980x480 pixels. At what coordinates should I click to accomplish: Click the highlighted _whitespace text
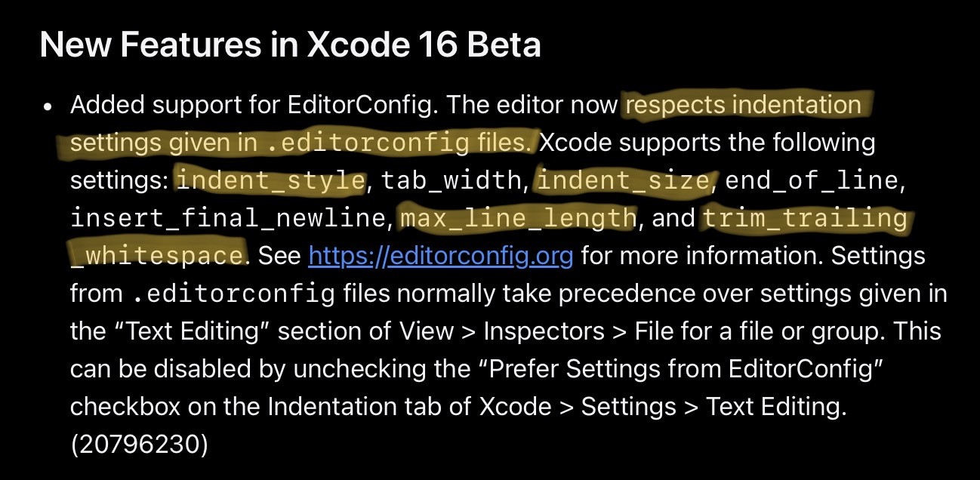point(158,257)
